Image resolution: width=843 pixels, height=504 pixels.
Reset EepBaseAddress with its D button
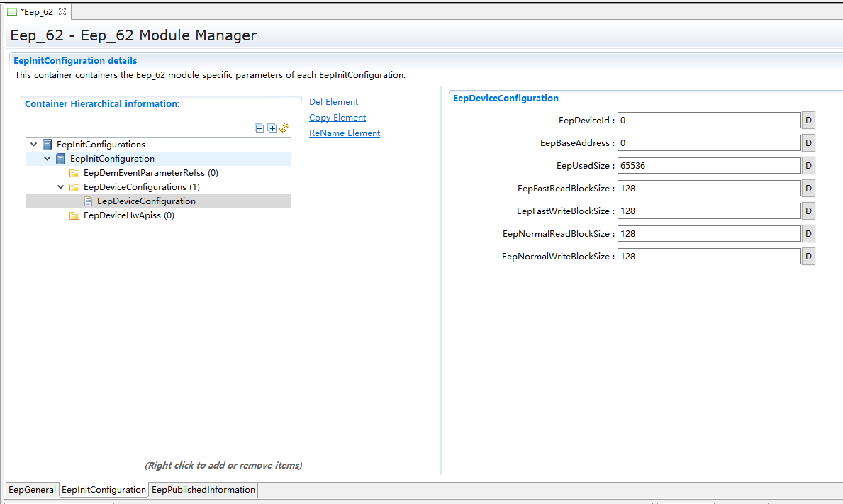click(808, 143)
